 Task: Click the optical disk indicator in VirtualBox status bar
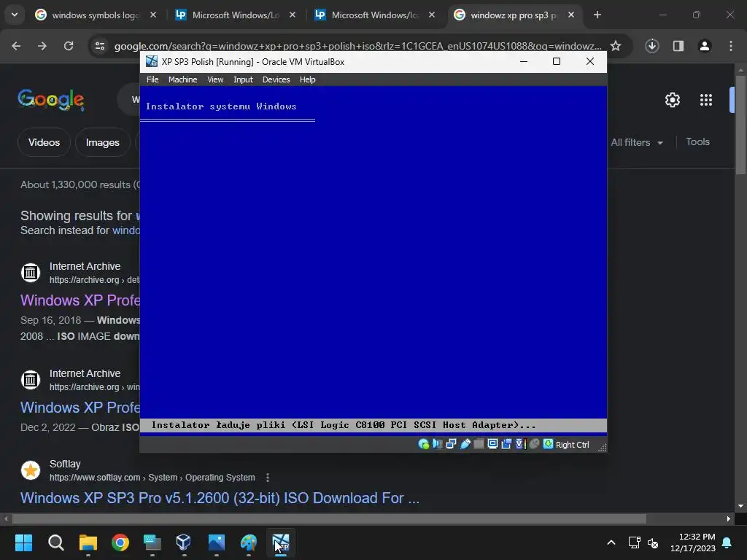click(x=424, y=444)
